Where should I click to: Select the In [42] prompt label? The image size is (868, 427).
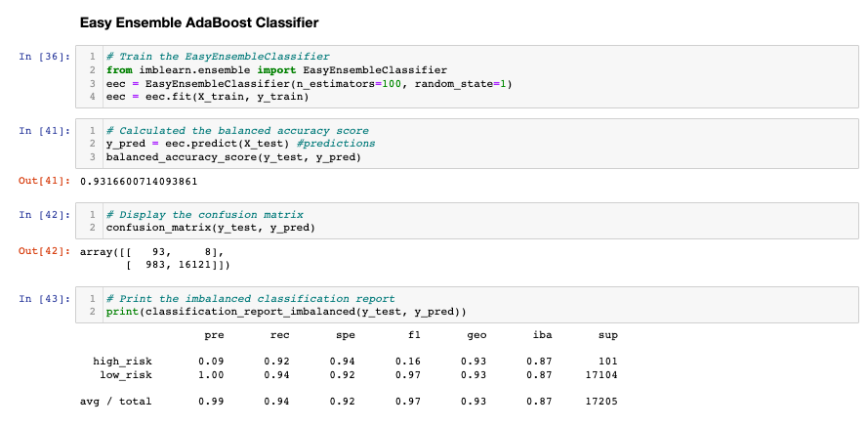[x=44, y=214]
